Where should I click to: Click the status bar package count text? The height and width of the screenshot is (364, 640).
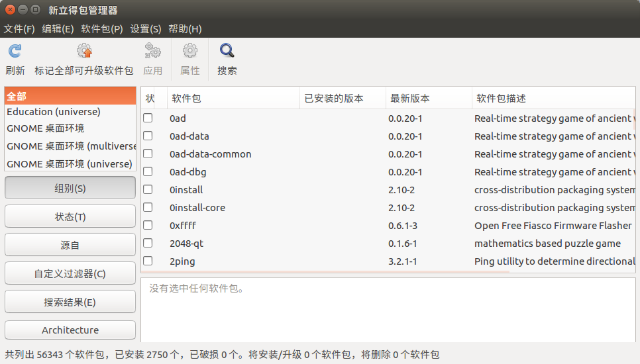click(222, 355)
